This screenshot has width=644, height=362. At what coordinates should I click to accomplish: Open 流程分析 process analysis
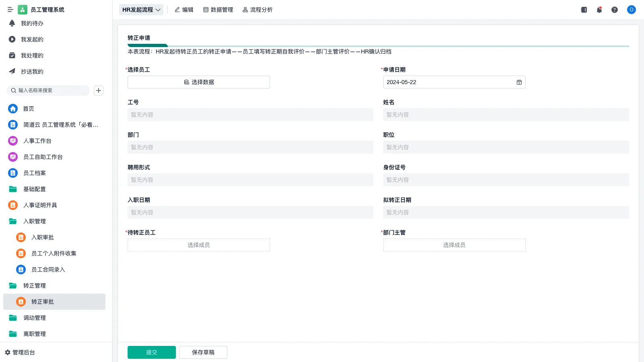click(257, 10)
